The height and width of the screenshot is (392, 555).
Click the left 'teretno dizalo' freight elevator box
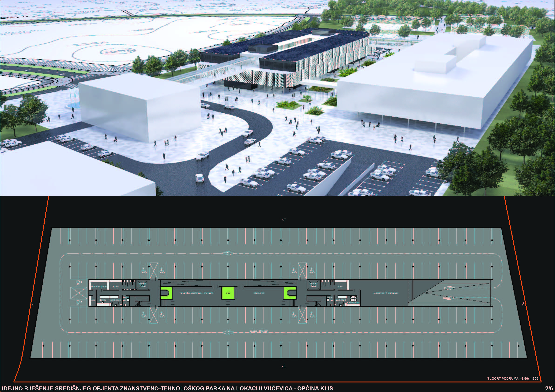coord(143,285)
